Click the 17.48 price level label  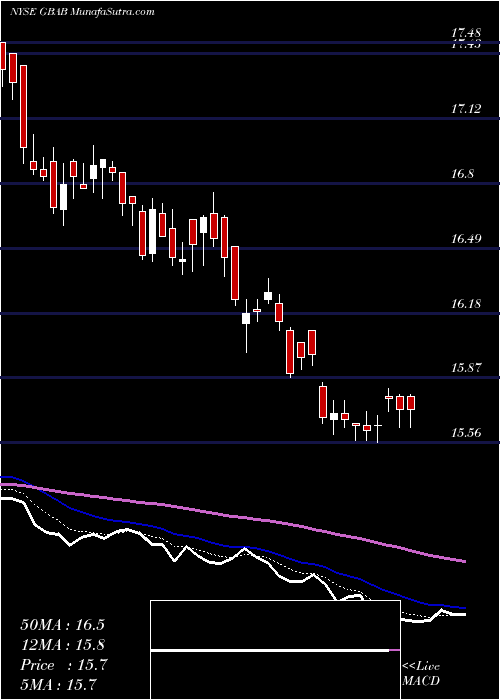(466, 33)
